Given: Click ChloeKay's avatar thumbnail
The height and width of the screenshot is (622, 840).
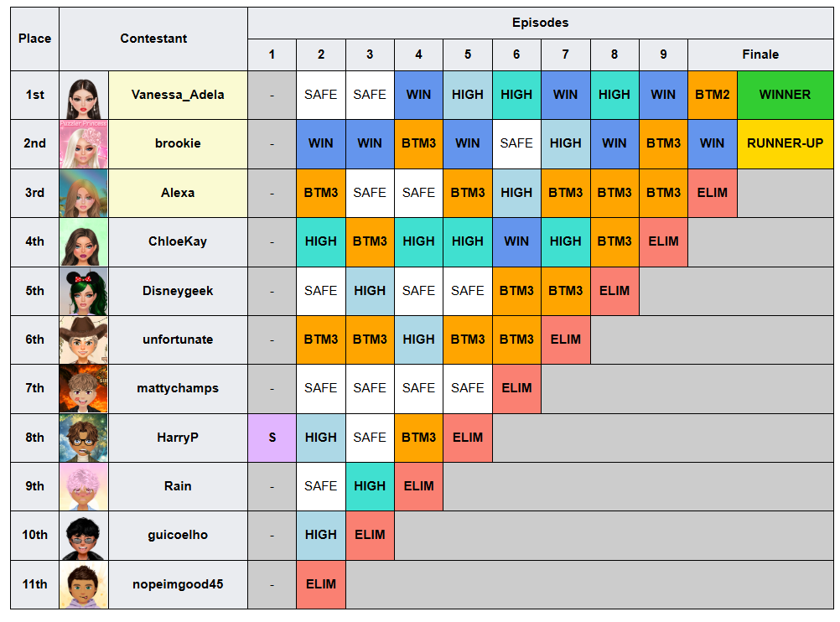Looking at the screenshot, I should coord(84,242).
